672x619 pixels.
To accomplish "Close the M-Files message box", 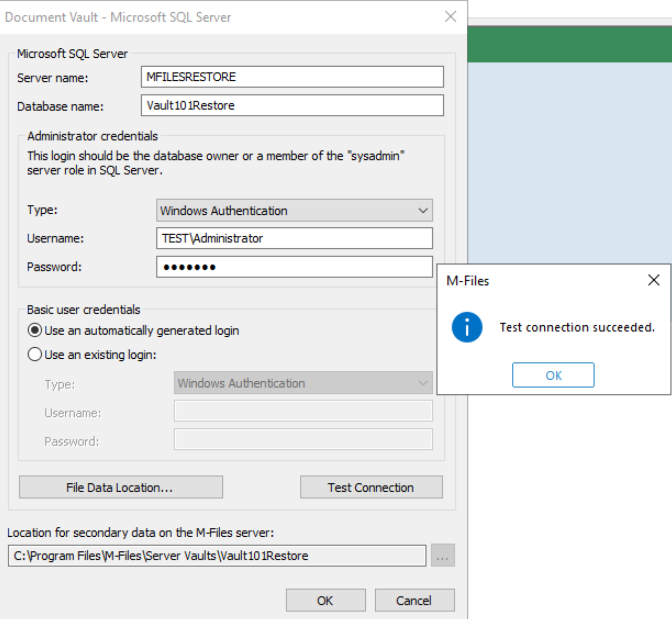I will coord(654,280).
